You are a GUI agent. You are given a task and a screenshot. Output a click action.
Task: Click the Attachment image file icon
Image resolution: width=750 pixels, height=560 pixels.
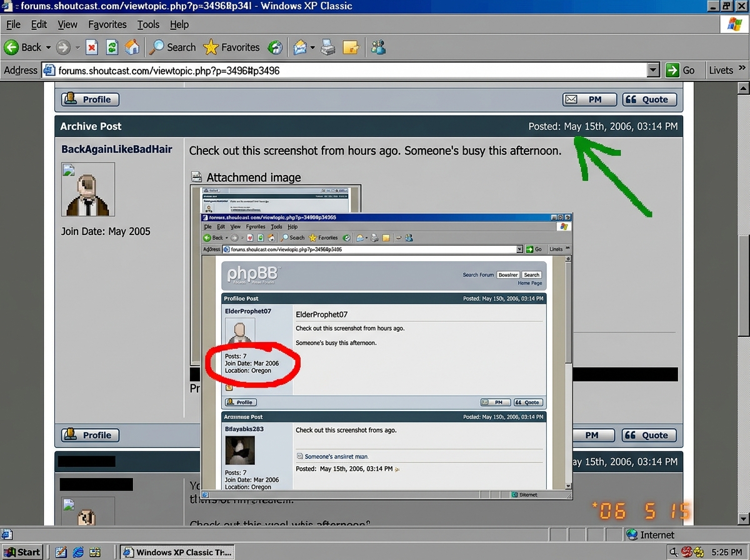(x=196, y=177)
